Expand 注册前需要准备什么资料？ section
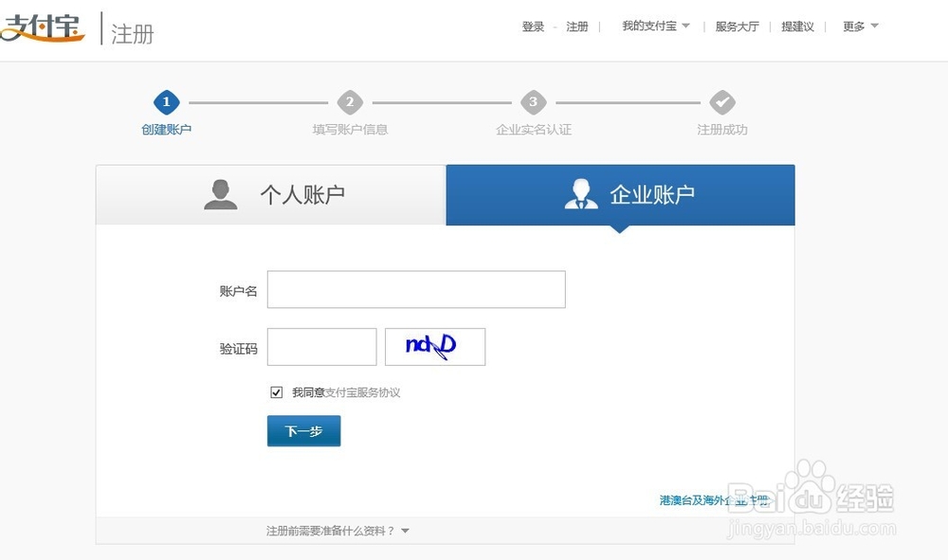 (x=337, y=531)
